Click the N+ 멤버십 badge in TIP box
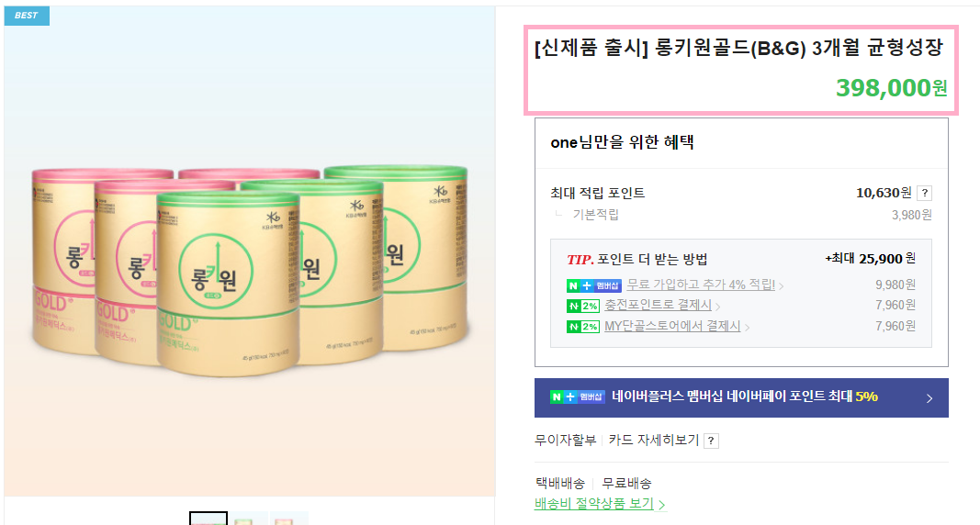This screenshot has width=980, height=525. [593, 285]
